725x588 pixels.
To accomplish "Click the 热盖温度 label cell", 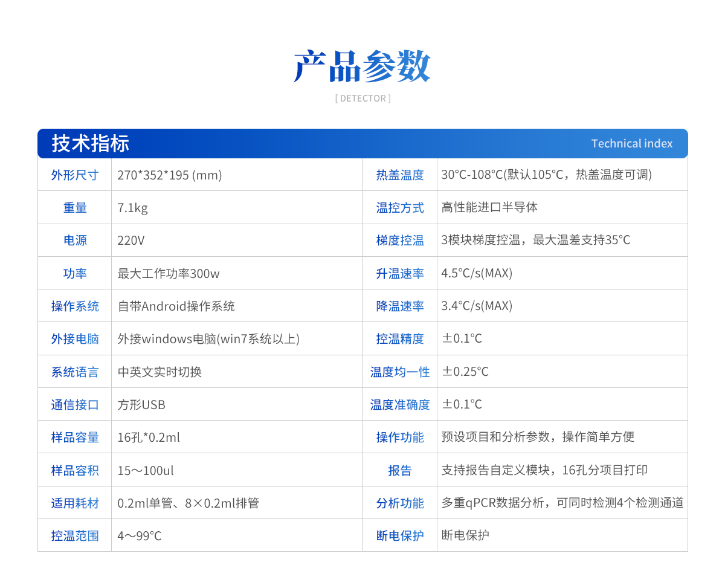I will (400, 175).
